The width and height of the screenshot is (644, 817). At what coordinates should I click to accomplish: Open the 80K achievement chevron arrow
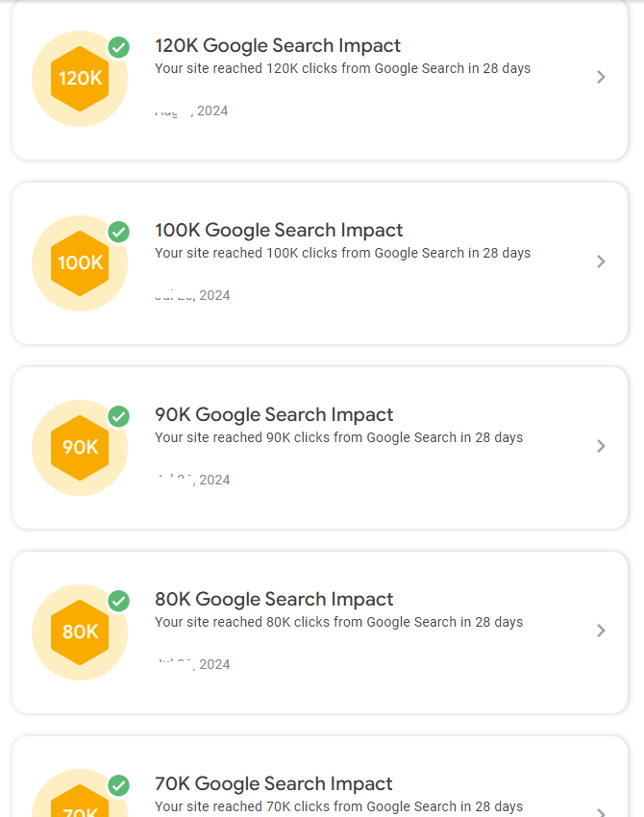tap(602, 631)
